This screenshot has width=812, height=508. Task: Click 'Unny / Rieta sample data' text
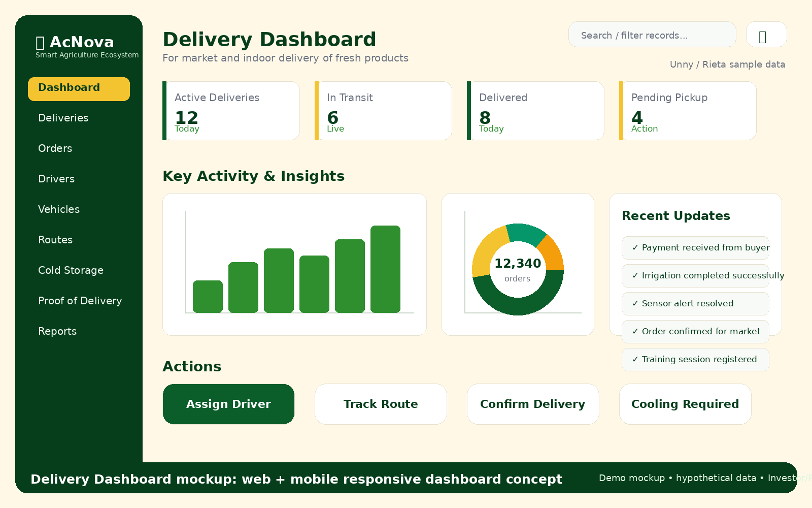727,65
